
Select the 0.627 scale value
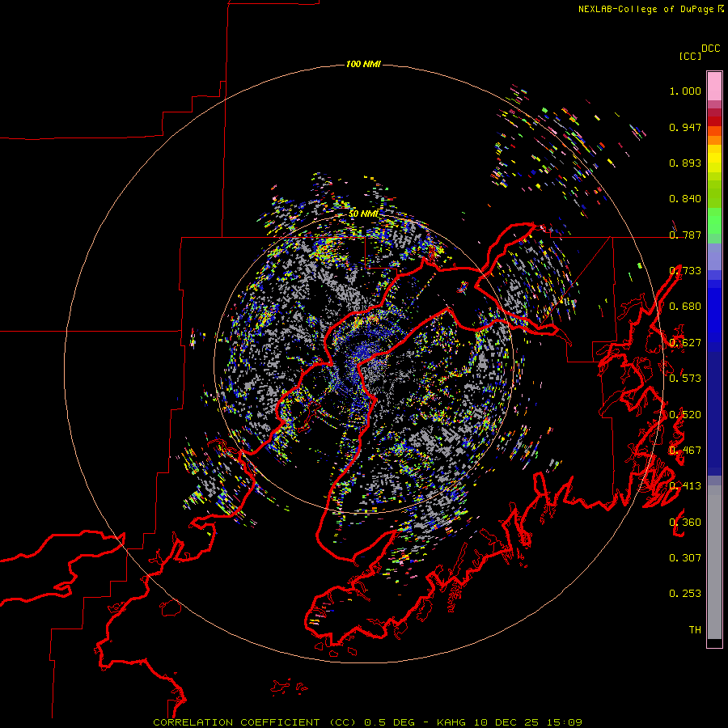tap(685, 343)
